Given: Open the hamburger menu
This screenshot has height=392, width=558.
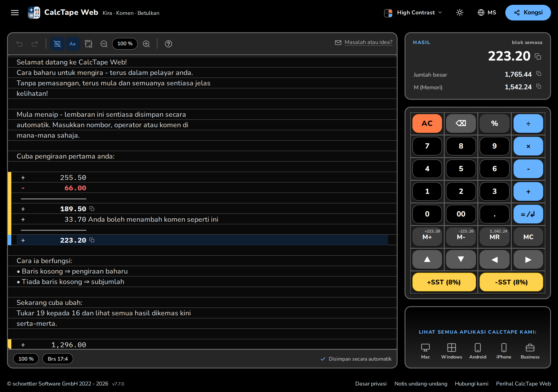Looking at the screenshot, I should pyautogui.click(x=15, y=12).
